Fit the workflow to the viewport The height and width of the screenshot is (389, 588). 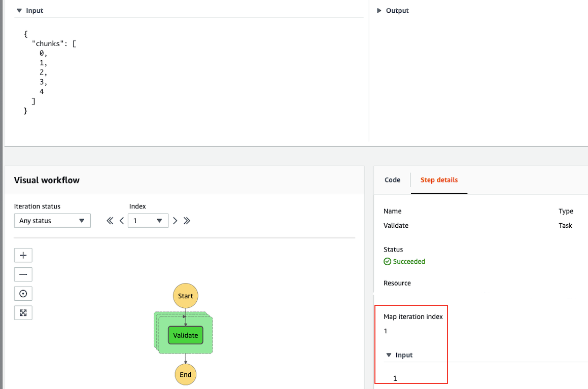pos(23,312)
